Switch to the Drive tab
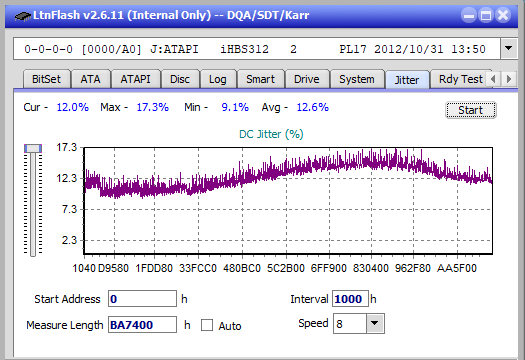This screenshot has width=525, height=360. [x=307, y=79]
